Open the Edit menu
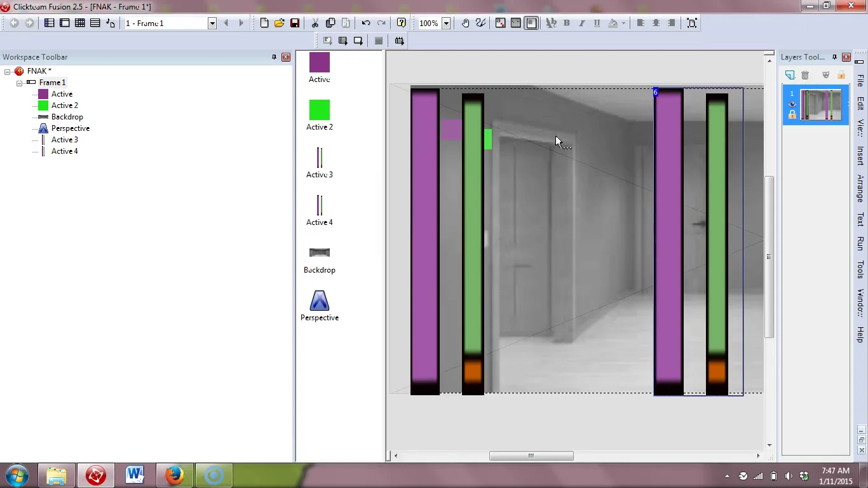868x488 pixels. (860, 103)
